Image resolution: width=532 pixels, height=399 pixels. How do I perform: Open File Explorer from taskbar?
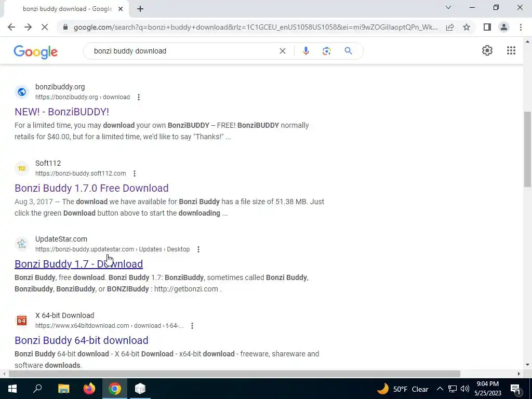63,389
